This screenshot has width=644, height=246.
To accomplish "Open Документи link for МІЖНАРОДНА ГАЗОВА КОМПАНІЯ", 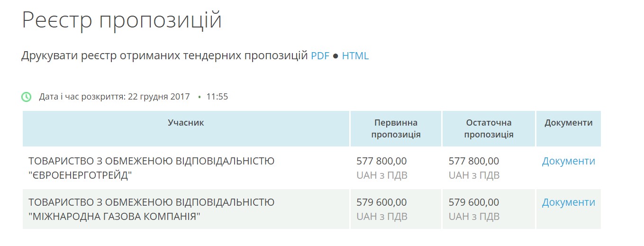I will [x=568, y=202].
